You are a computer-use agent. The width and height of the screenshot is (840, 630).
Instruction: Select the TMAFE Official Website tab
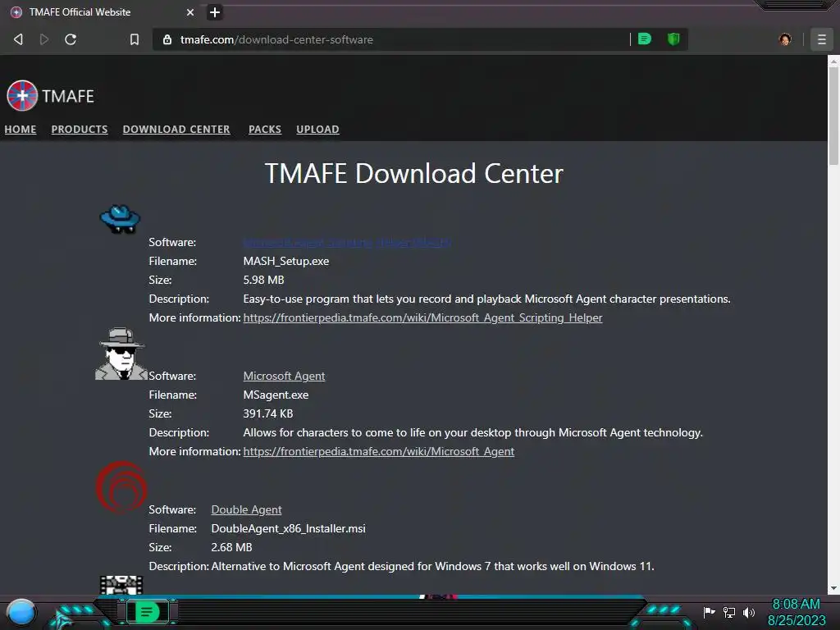tap(102, 11)
